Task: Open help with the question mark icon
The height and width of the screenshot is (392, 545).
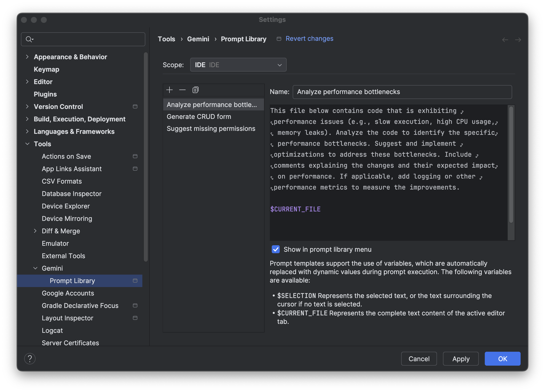Action: 30,359
